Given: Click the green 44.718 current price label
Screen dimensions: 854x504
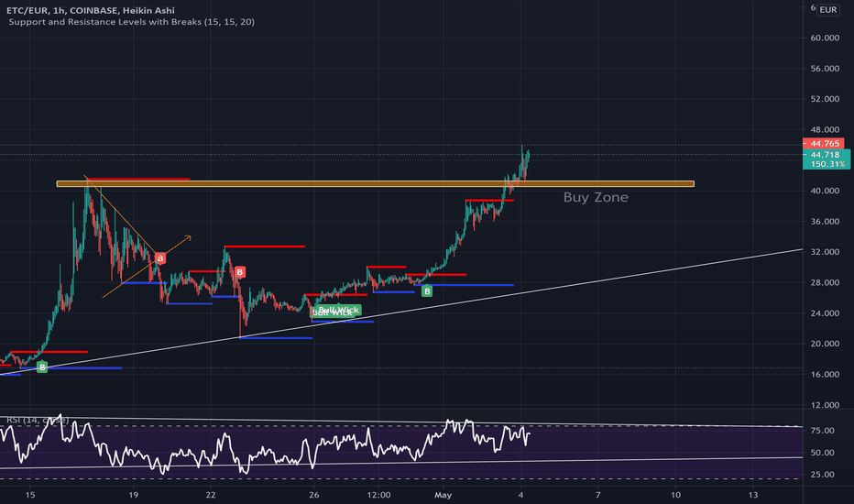Looking at the screenshot, I should tap(826, 155).
